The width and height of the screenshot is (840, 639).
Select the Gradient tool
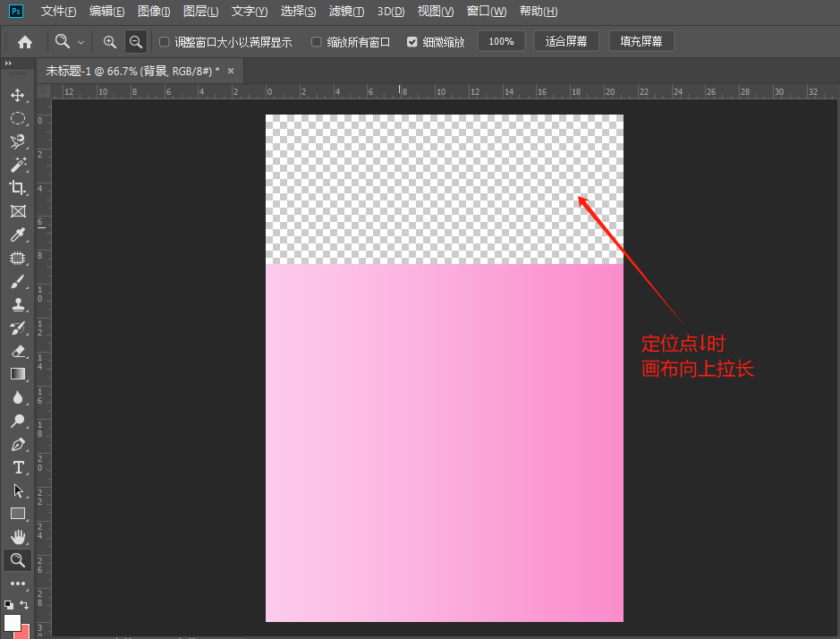(x=18, y=374)
